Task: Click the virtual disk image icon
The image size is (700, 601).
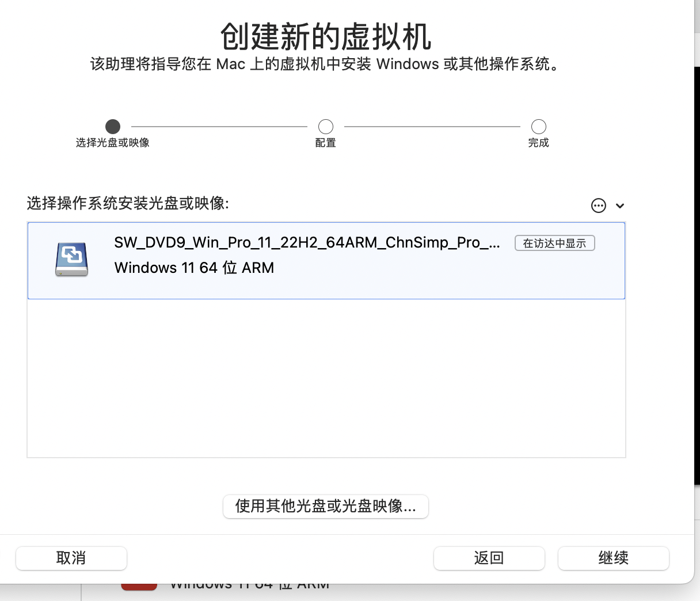Action: (x=72, y=260)
